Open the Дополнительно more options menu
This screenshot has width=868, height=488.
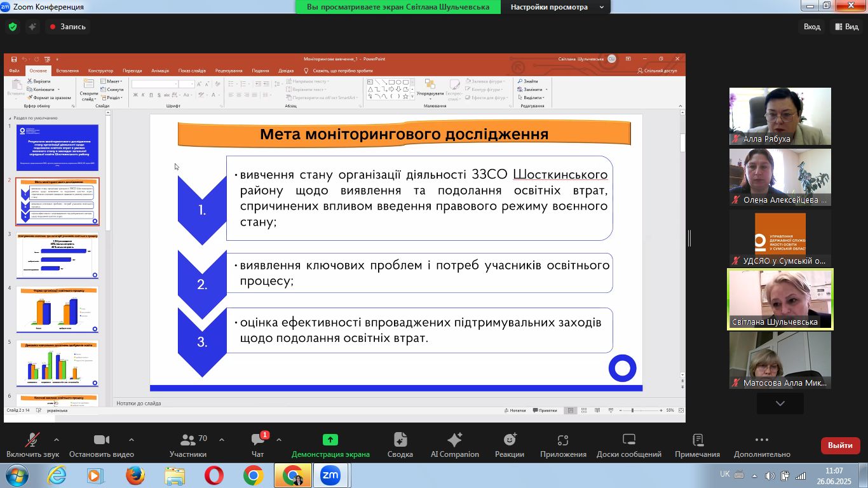(x=762, y=440)
